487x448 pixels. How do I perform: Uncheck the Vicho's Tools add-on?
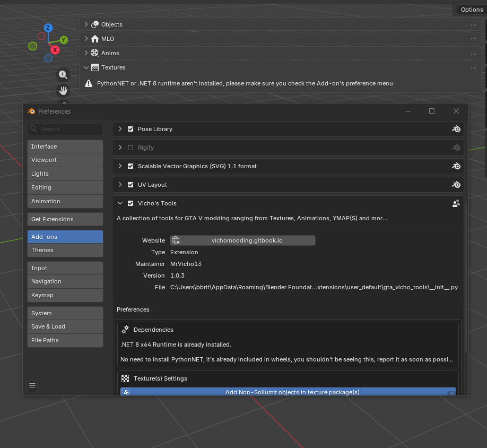click(x=131, y=203)
